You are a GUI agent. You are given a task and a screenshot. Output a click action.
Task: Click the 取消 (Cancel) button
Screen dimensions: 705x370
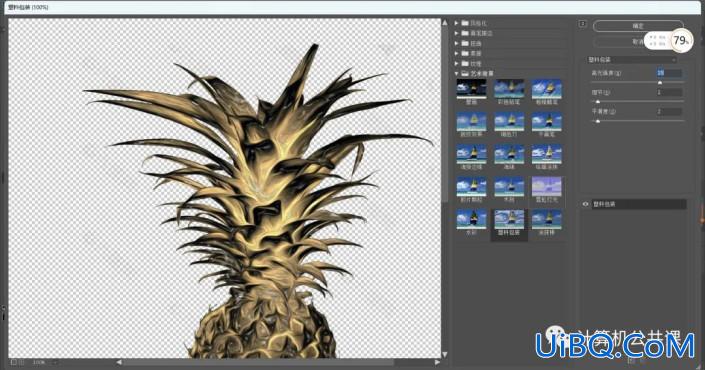pos(638,42)
